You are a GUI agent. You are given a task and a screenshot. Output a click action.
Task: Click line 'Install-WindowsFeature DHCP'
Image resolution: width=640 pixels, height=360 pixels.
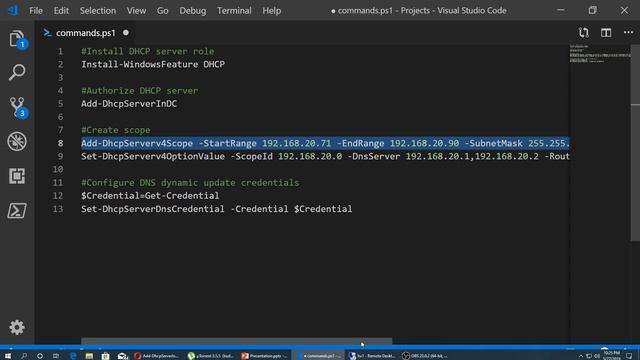(153, 64)
